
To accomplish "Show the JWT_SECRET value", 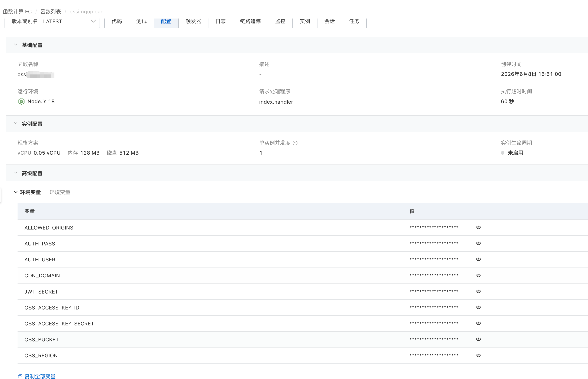I will (x=478, y=291).
